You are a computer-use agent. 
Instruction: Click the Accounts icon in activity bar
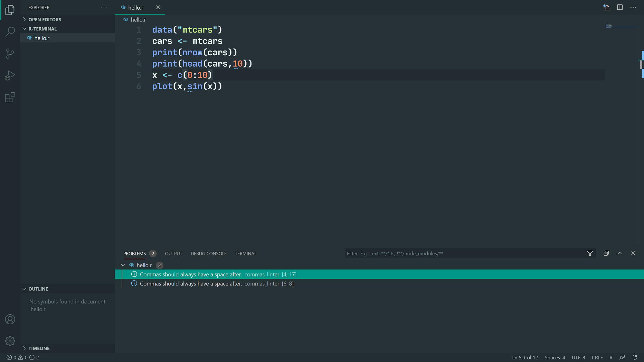pos(10,319)
